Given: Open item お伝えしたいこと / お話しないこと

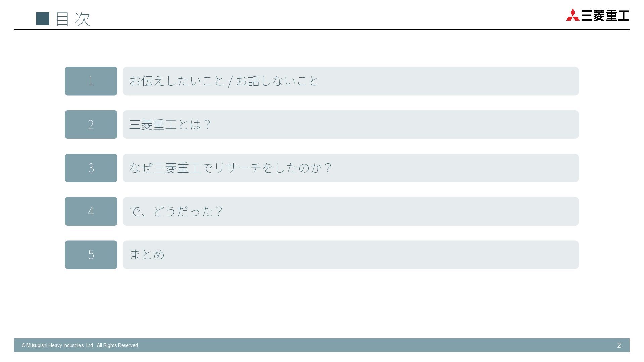Looking at the screenshot, I should tap(224, 81).
